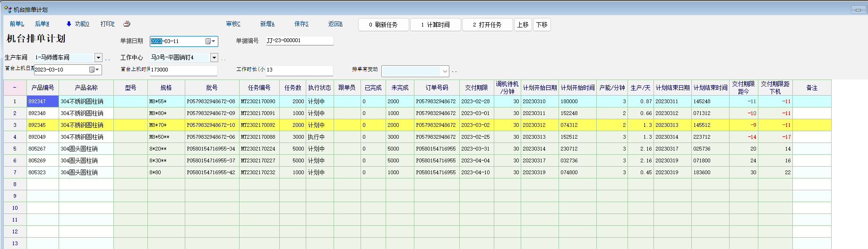Click the 保存 menu item

coord(301,24)
